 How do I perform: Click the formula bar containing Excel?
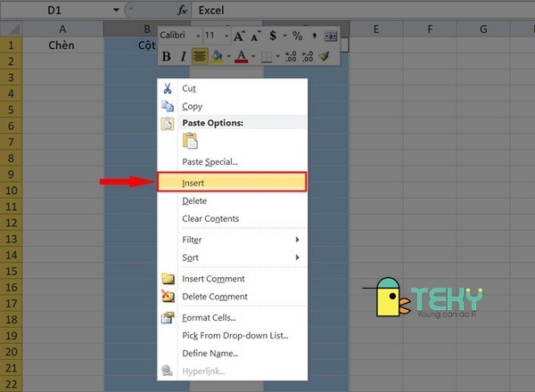tap(363, 10)
